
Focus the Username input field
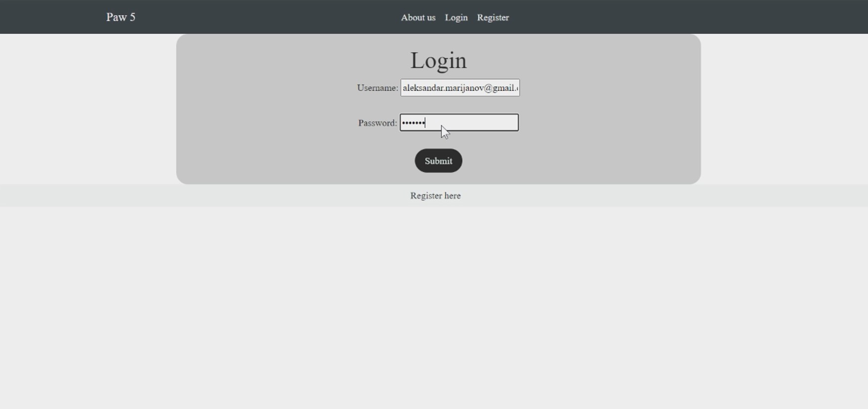click(459, 88)
